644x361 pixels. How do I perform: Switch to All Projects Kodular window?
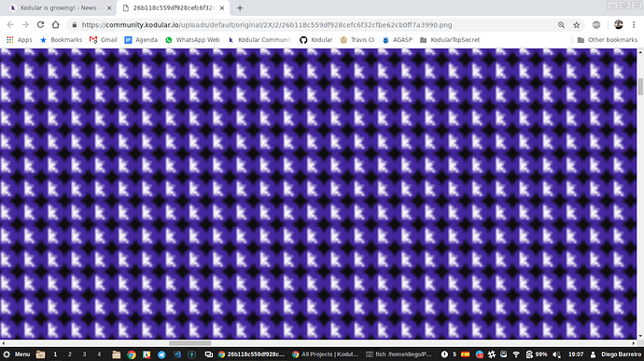point(326,354)
